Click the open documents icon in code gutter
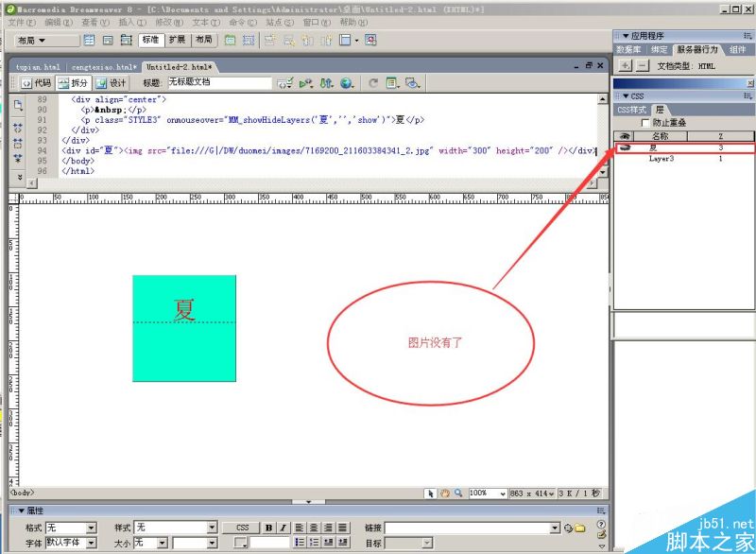Screen dimensions: 756x554 click(18, 105)
